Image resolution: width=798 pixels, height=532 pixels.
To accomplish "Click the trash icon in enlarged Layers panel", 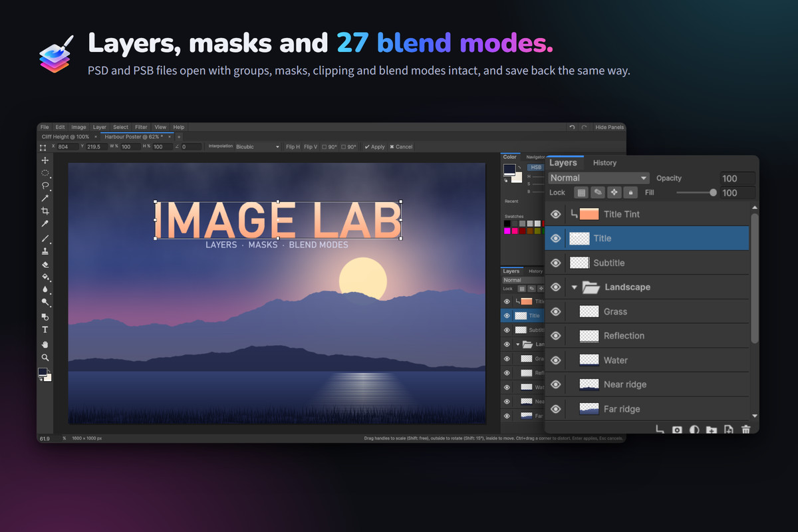I will click(746, 430).
